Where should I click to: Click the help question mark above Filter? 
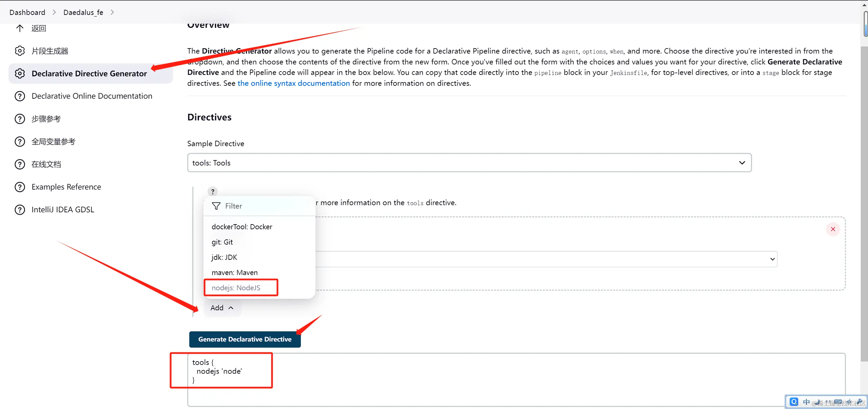tap(213, 191)
